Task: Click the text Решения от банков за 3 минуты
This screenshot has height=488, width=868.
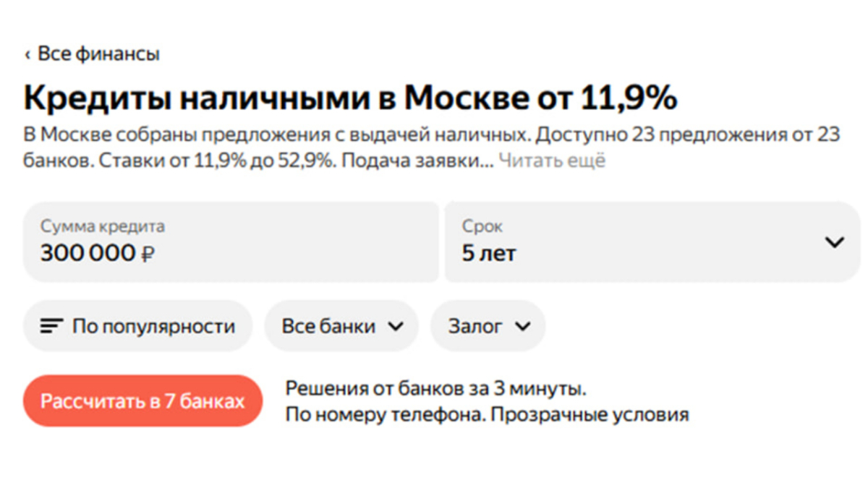Action: (435, 389)
